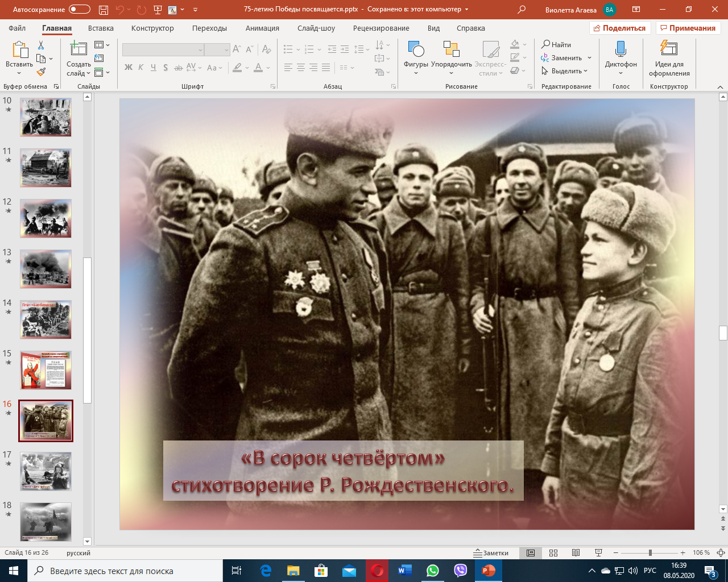Viewport: 728px width, 582px height.
Task: Open the font name combo box
Action: 163,50
